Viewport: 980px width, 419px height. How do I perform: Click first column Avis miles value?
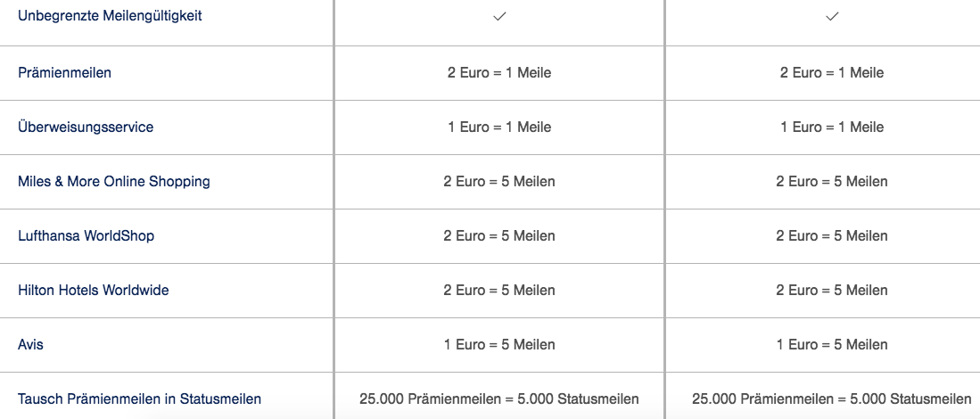[499, 344]
